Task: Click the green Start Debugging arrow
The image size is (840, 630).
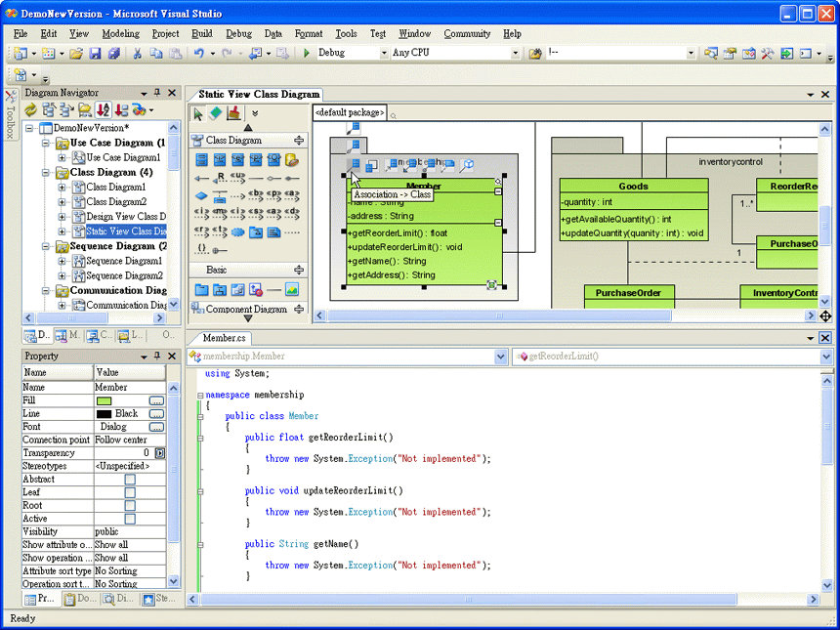Action: coord(307,53)
